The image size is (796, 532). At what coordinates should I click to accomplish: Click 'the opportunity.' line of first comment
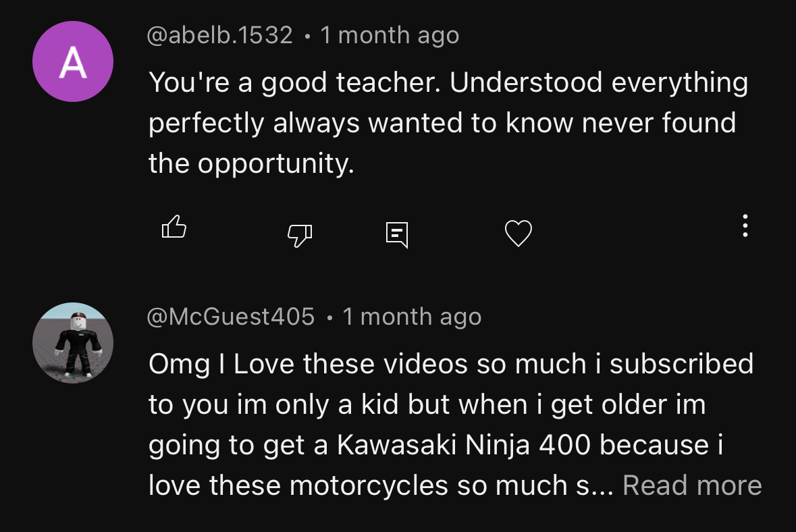point(251,163)
